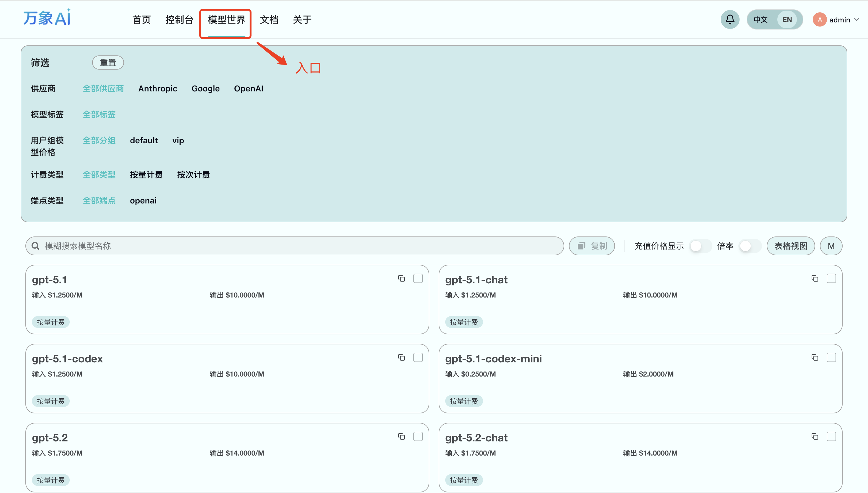
Task: Copy the gpt-5.2 model name icon
Action: click(x=402, y=436)
